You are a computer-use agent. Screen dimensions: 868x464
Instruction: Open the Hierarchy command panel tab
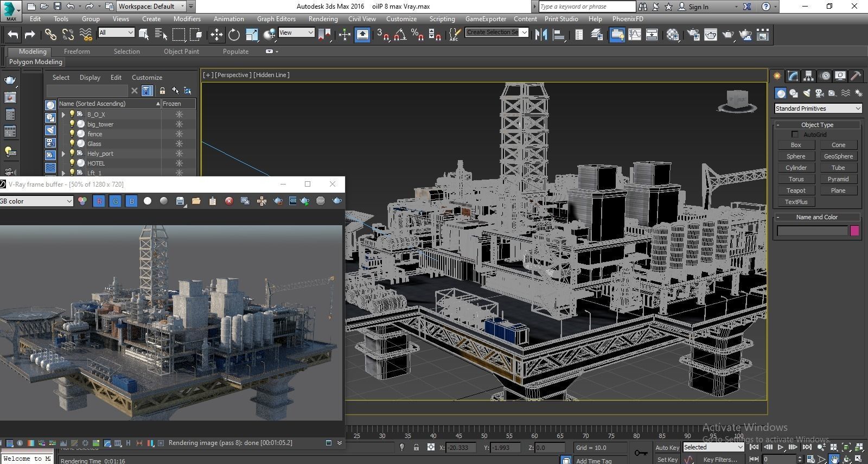[x=808, y=75]
